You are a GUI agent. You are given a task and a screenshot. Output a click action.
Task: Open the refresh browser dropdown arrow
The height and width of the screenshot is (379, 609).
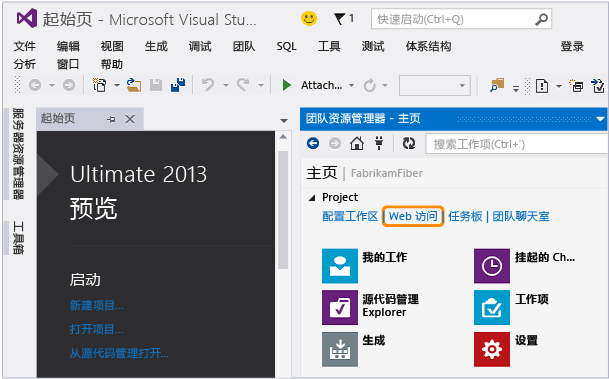(x=385, y=85)
